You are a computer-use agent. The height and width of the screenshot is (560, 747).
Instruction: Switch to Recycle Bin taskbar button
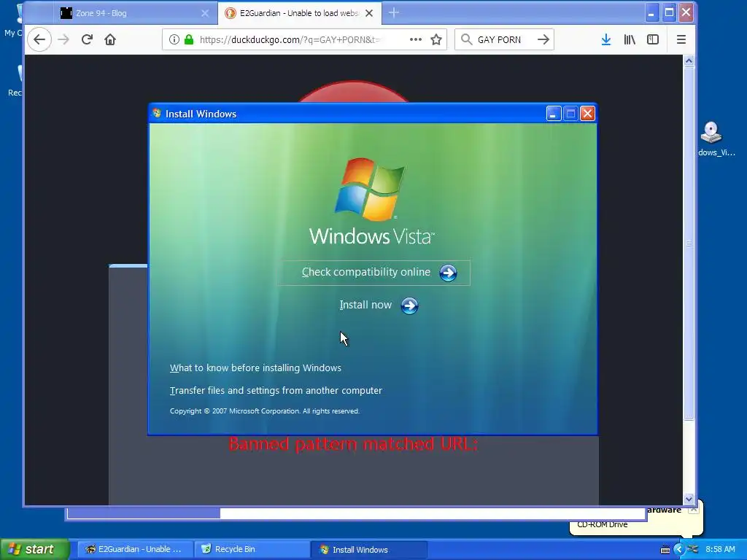click(x=251, y=549)
